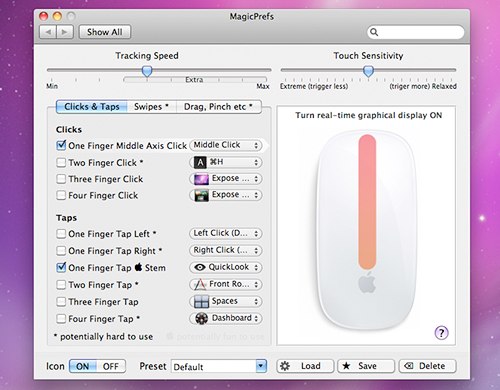This screenshot has height=390, width=500.
Task: Click the Front Row app icon
Action: pos(200,284)
